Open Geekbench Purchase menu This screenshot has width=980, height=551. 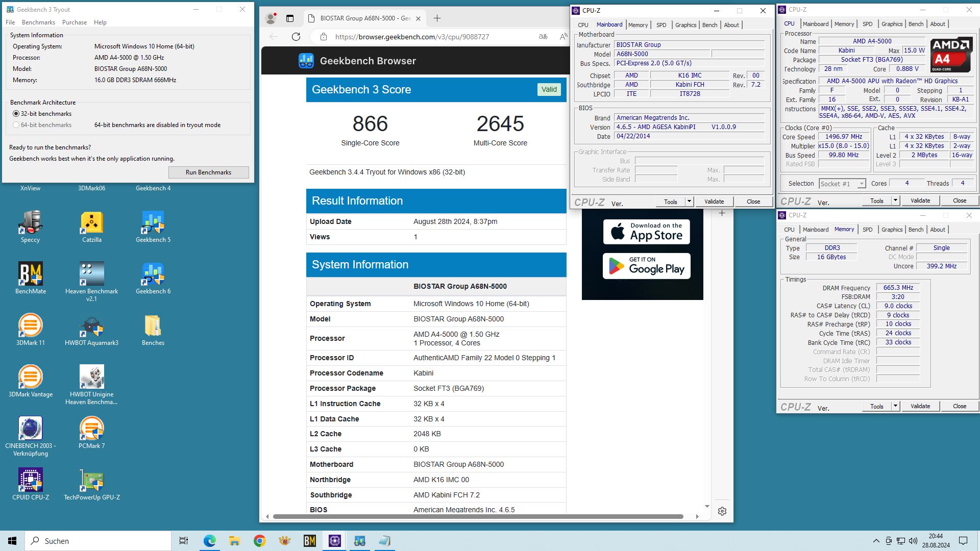[x=75, y=22]
